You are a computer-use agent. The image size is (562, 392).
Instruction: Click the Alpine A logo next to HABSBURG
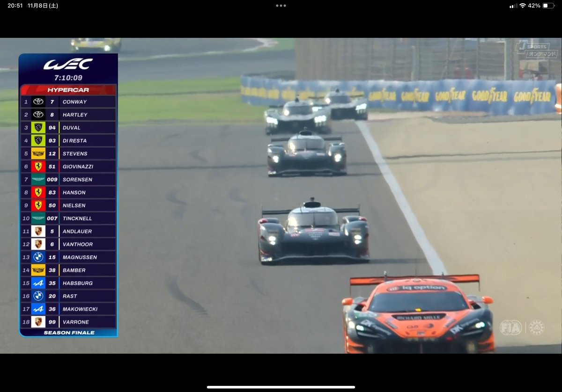click(x=38, y=283)
